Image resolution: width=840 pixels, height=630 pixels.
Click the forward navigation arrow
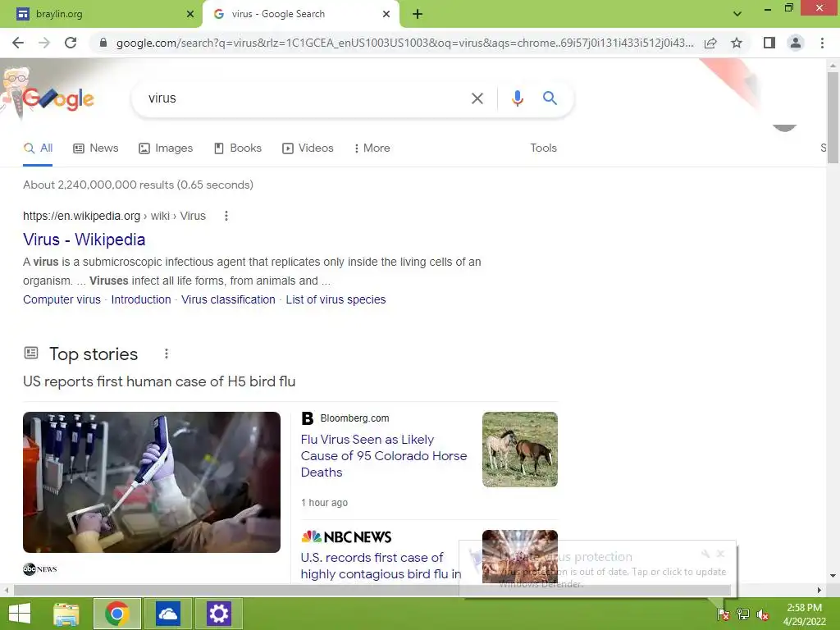44,43
